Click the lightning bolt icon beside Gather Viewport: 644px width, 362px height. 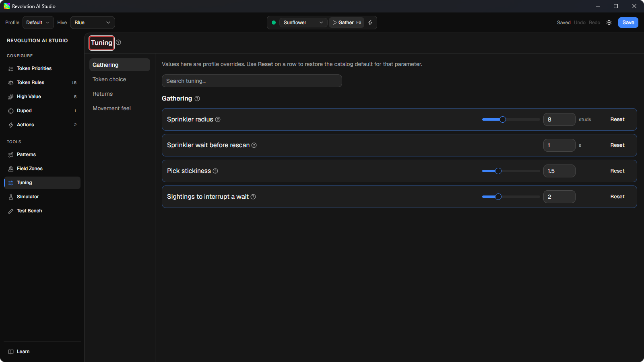(x=370, y=23)
